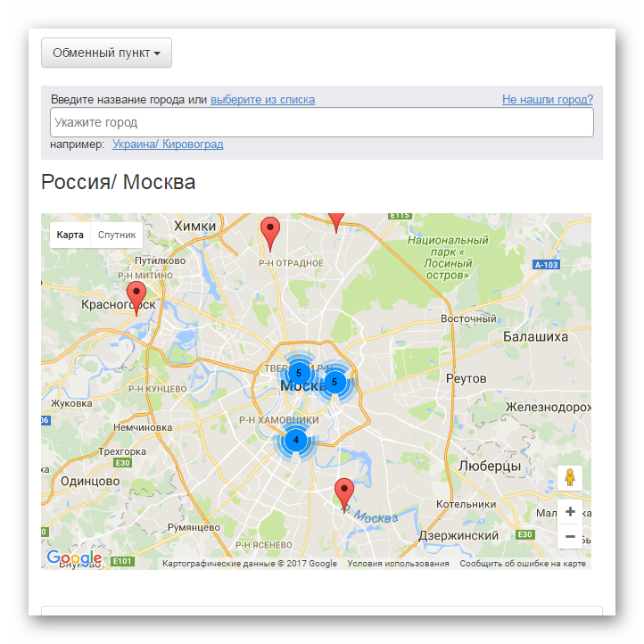This screenshot has width=644, height=644.
Task: Click the Россия/ Москва heading
Action: tap(119, 182)
